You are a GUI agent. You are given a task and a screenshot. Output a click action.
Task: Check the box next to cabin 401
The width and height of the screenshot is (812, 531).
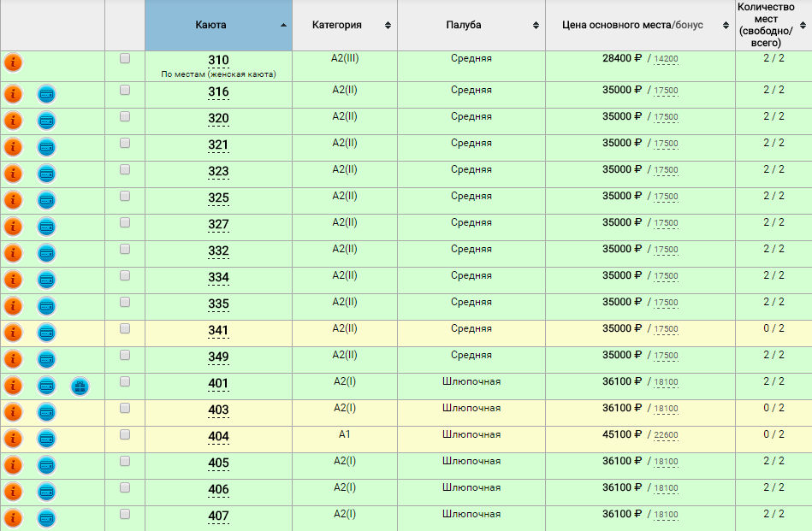point(125,381)
